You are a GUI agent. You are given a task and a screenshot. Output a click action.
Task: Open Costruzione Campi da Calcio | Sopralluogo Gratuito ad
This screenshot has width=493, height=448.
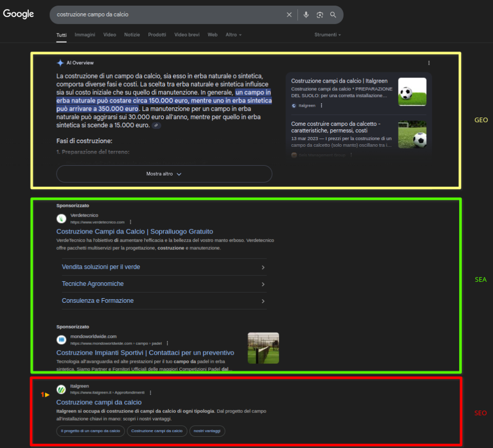point(135,231)
